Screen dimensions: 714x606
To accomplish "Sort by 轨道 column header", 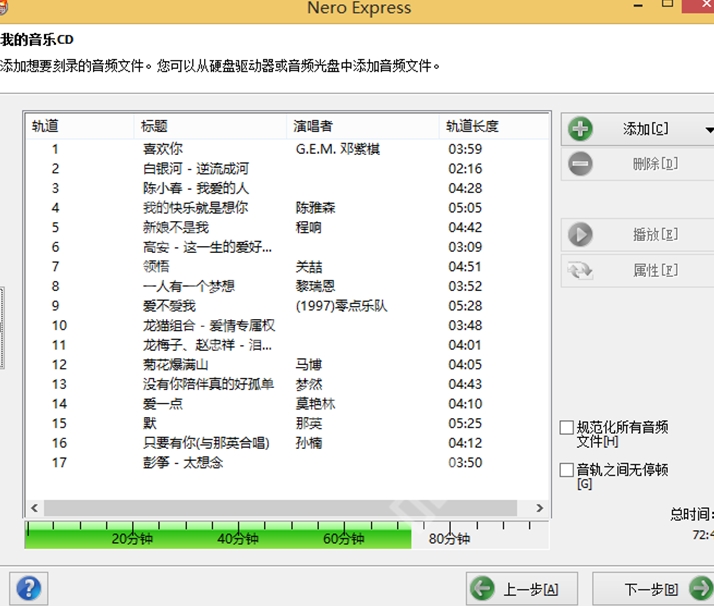I will pos(79,126).
